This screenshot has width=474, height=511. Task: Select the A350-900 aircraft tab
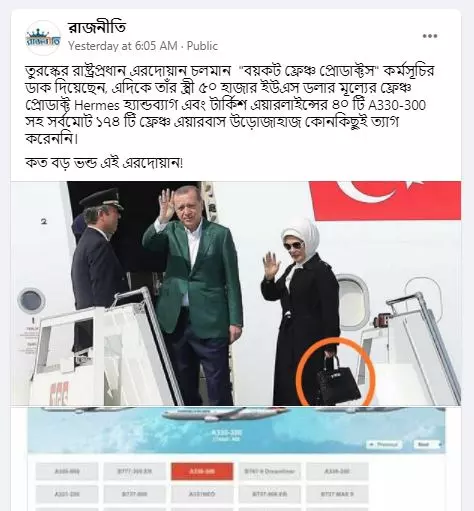[67, 471]
